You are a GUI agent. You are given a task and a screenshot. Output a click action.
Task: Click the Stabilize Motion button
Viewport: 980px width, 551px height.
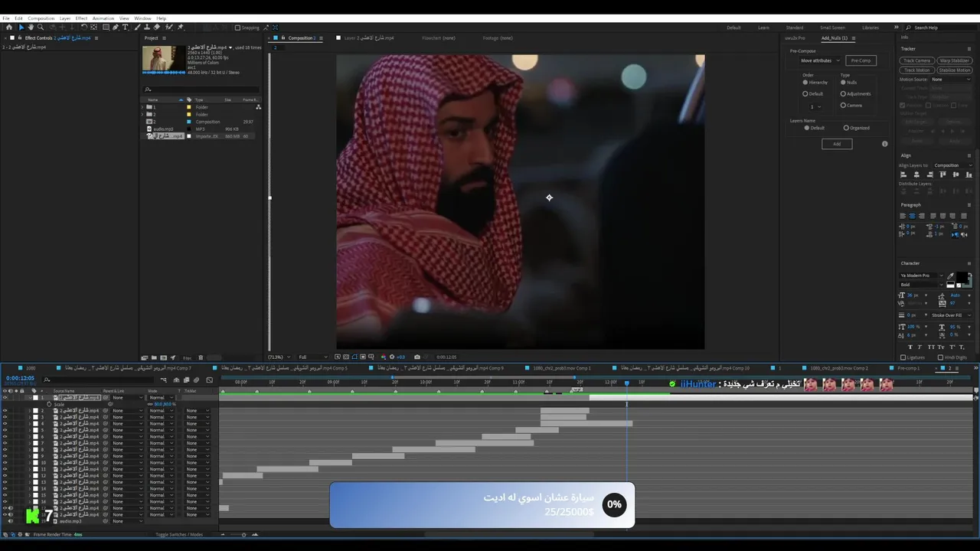click(x=954, y=70)
